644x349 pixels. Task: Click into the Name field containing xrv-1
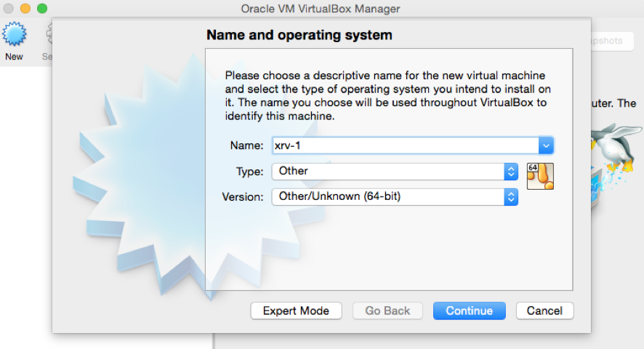(406, 145)
